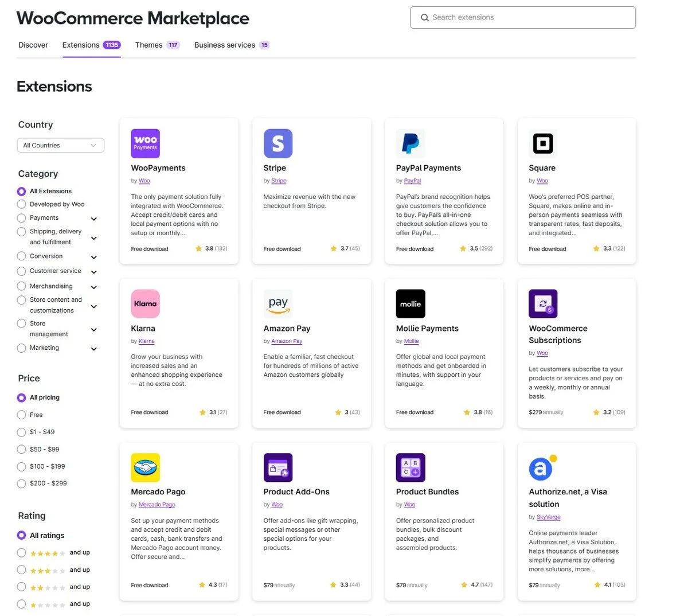Expand the Merchandising category chevron
Viewport: 688px width, 616px height.
(94, 287)
